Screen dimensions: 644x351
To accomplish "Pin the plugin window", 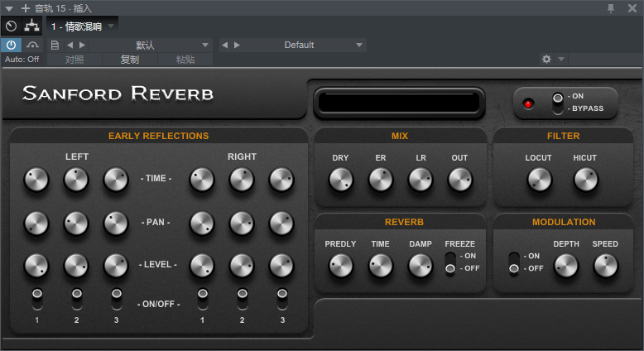I will pos(611,8).
